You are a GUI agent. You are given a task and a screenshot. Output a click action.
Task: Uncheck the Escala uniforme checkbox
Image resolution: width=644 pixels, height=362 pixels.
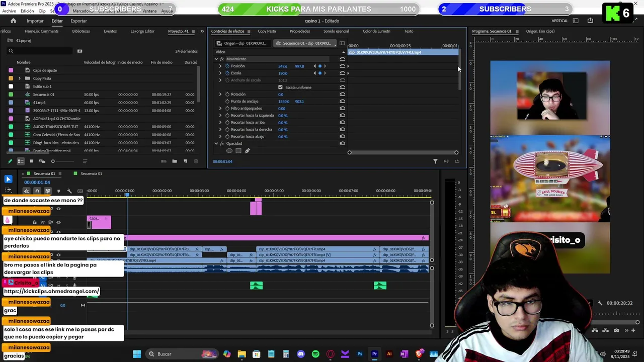point(281,87)
